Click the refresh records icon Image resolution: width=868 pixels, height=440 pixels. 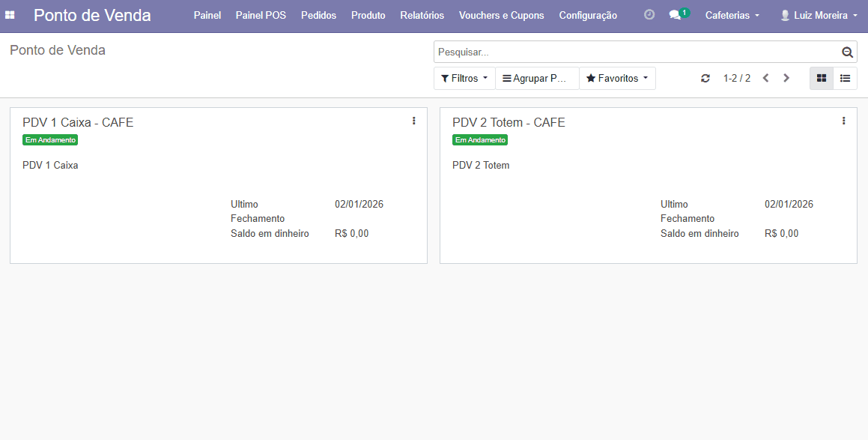point(705,79)
